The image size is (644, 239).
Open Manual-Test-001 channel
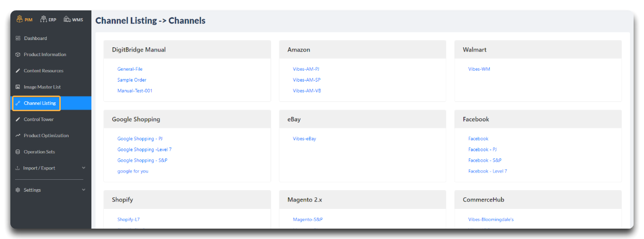135,90
